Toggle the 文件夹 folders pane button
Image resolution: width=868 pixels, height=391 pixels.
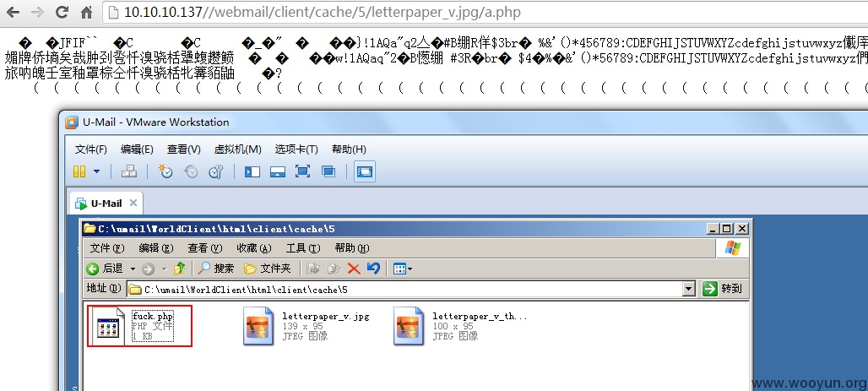click(x=268, y=269)
